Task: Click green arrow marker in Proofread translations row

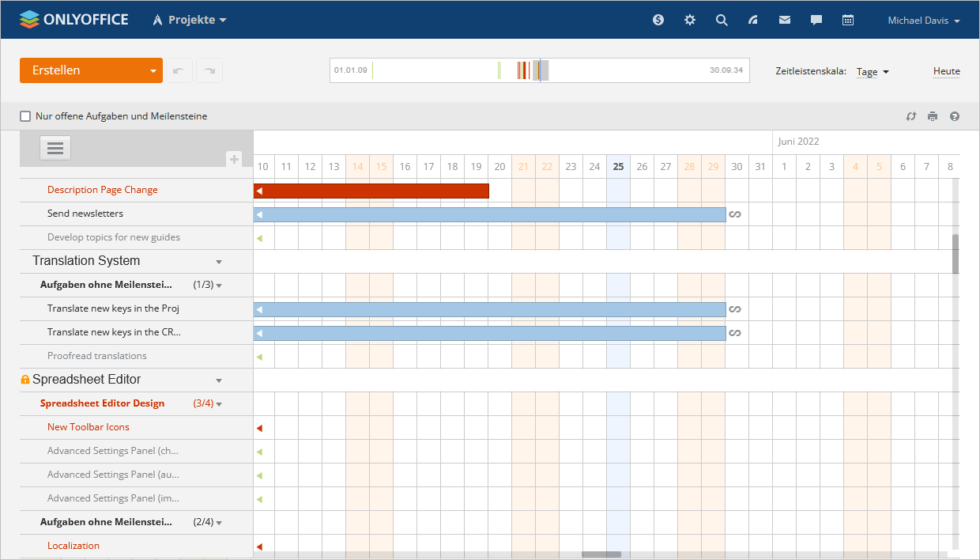Action: pos(259,357)
